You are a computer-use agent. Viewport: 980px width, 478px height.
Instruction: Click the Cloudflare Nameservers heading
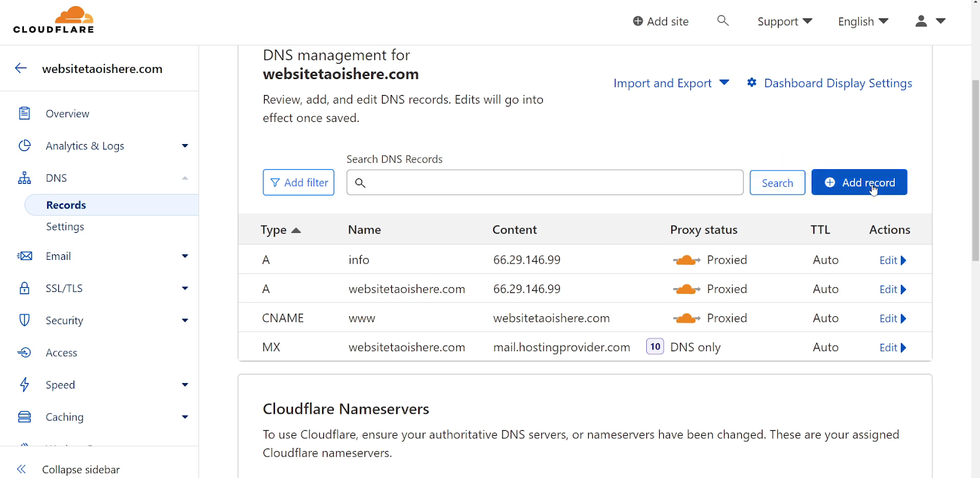[x=346, y=409]
